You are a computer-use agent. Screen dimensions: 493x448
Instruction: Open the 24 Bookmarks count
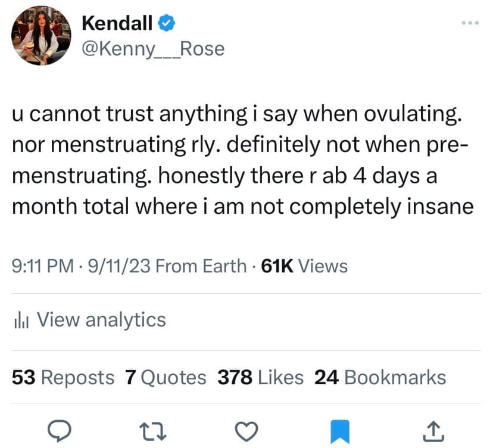click(380, 377)
